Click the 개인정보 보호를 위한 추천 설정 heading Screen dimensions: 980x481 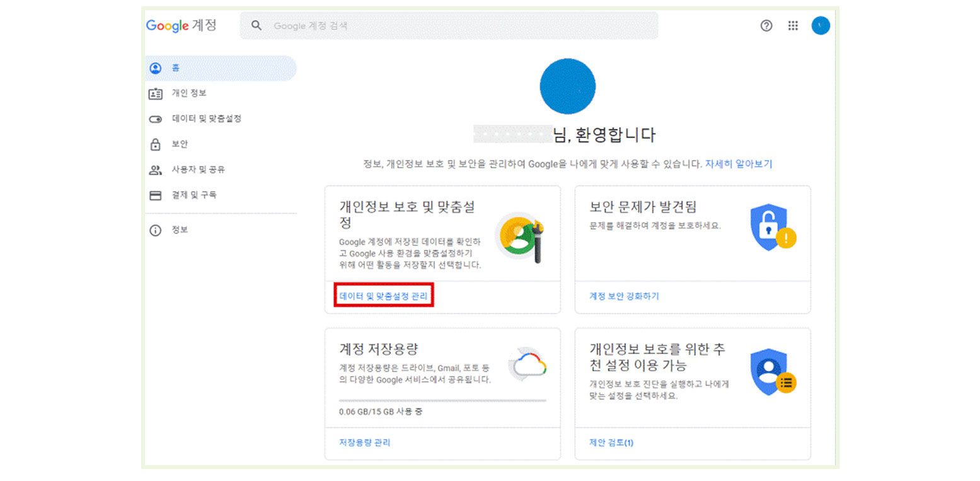coord(657,357)
